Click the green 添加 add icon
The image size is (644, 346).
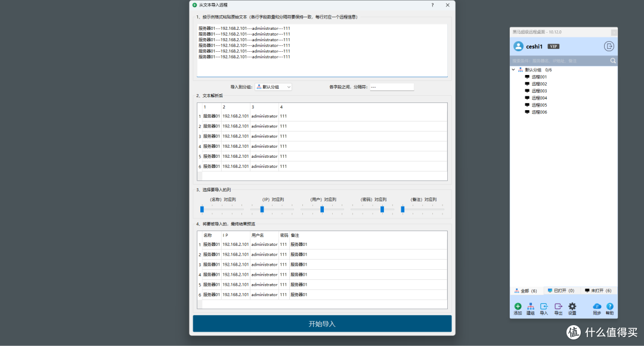[518, 306]
